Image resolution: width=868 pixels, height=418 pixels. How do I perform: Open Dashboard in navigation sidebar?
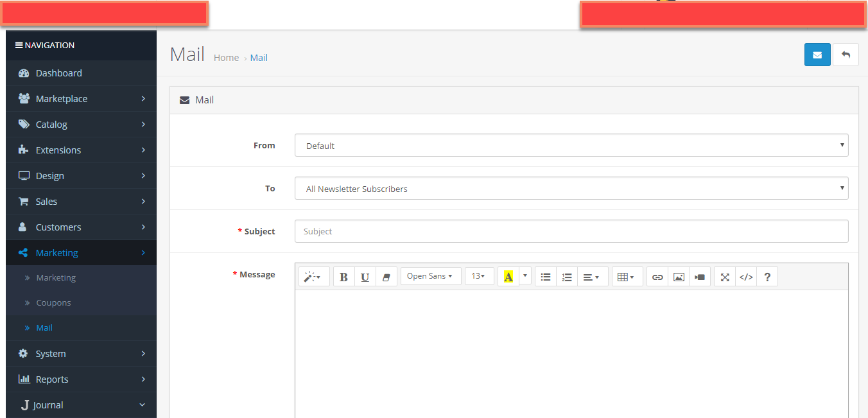coord(81,73)
